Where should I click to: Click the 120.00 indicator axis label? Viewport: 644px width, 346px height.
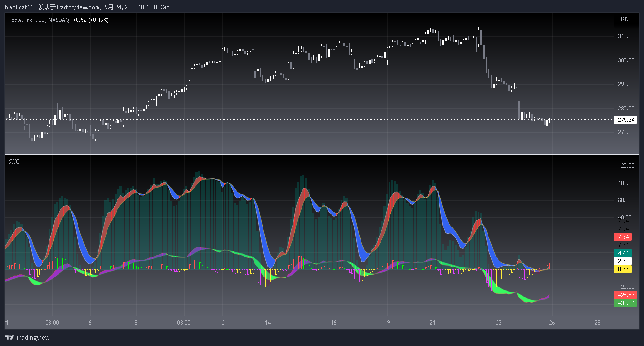pyautogui.click(x=626, y=166)
